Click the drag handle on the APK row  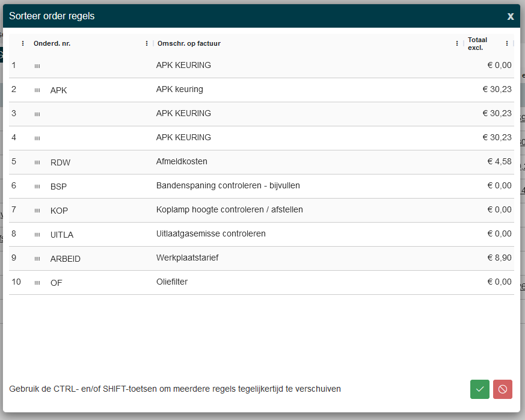37,90
